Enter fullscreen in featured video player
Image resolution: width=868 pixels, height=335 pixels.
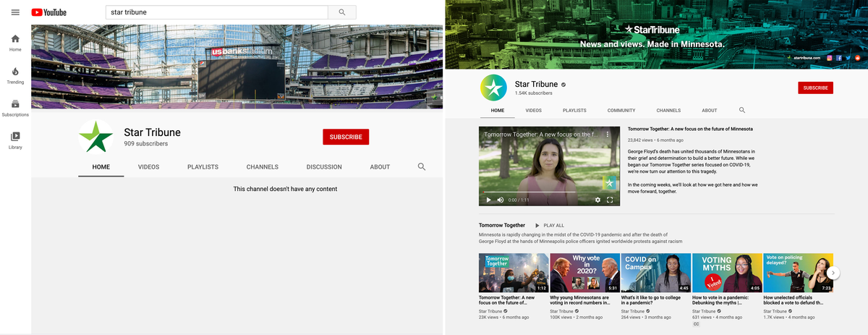pos(610,200)
